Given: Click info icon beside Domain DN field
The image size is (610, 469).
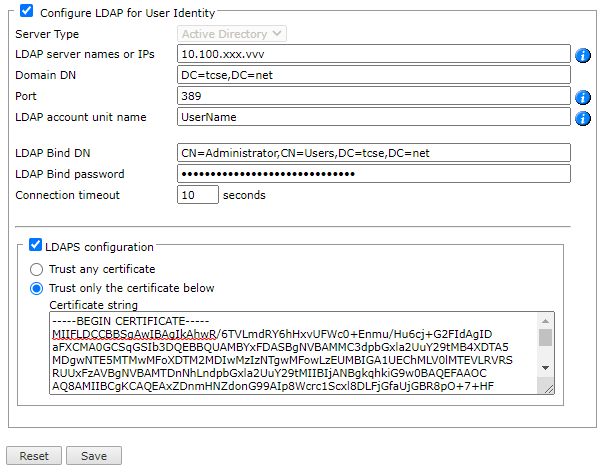Looking at the screenshot, I should (584, 76).
